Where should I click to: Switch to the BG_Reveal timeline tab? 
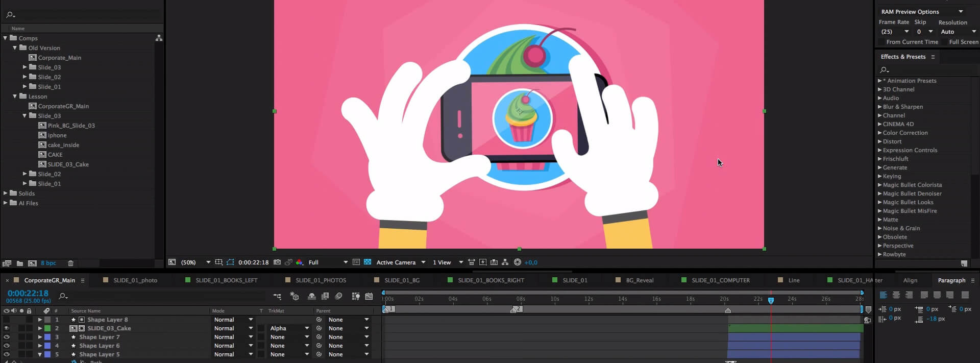point(640,280)
